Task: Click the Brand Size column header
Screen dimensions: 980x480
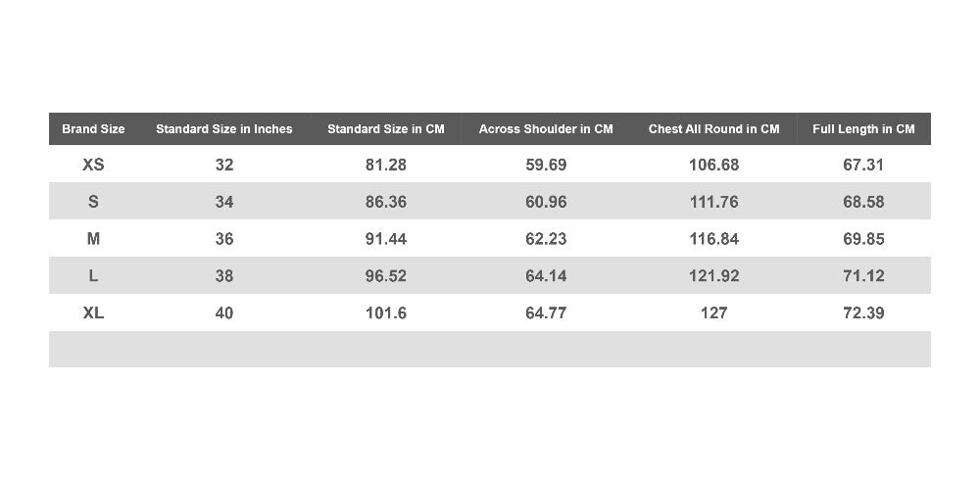Action: 93,128
